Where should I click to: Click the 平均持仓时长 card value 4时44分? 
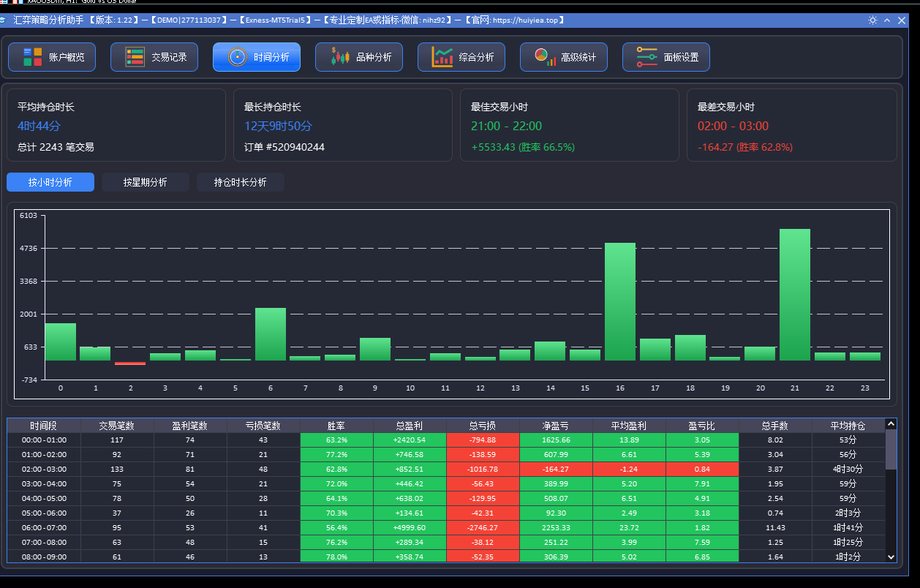[39, 126]
